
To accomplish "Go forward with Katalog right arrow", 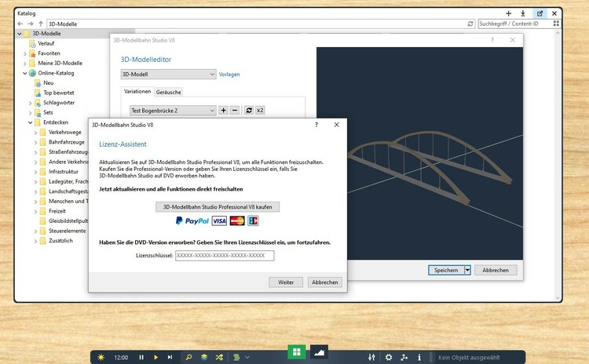I will tap(31, 24).
